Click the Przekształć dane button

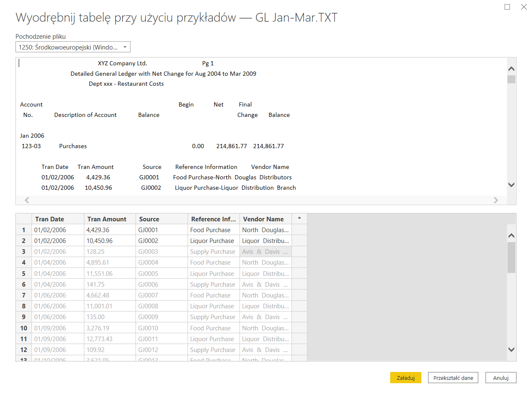453,378
